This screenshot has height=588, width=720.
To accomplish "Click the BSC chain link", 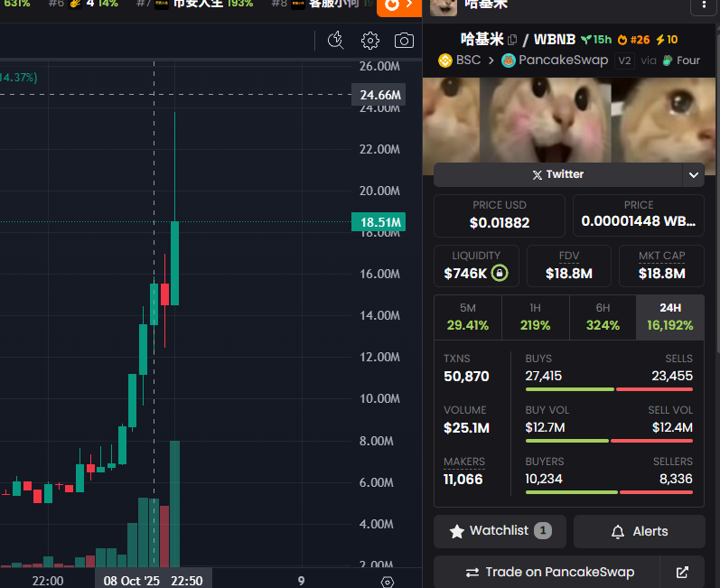I will 460,61.
